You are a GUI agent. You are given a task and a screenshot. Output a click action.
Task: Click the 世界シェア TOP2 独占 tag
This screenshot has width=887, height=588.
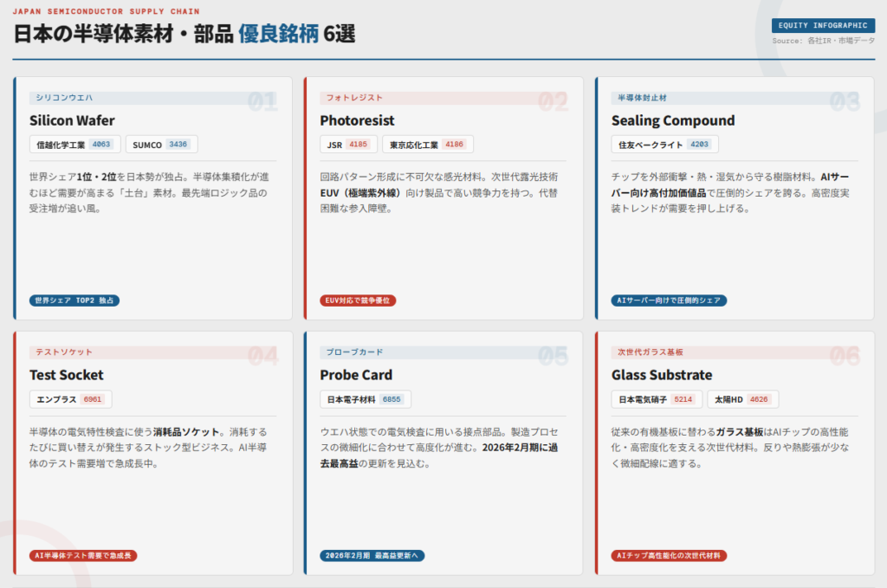click(x=74, y=300)
